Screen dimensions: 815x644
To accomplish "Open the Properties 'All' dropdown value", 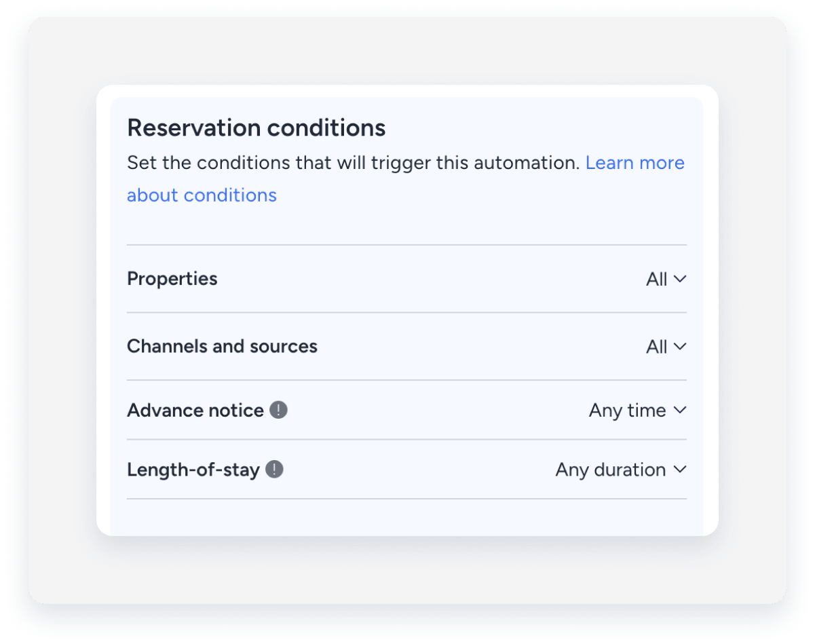I will tap(656, 279).
